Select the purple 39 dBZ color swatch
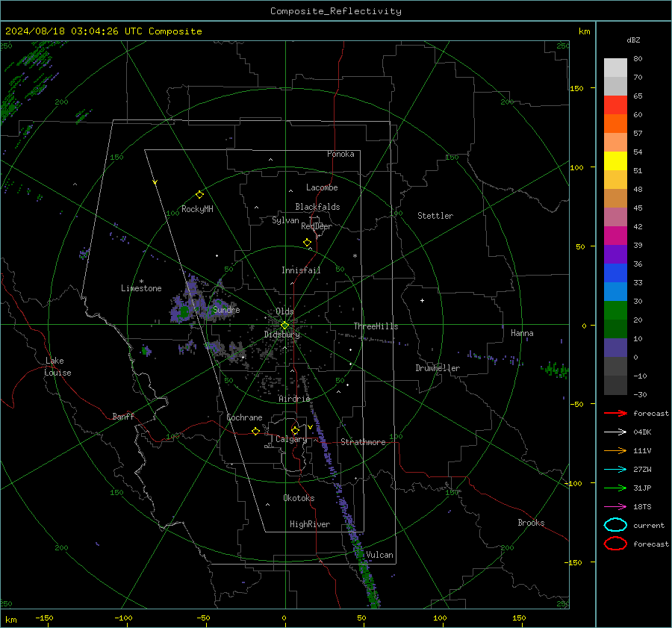This screenshot has width=672, height=628. tap(615, 254)
